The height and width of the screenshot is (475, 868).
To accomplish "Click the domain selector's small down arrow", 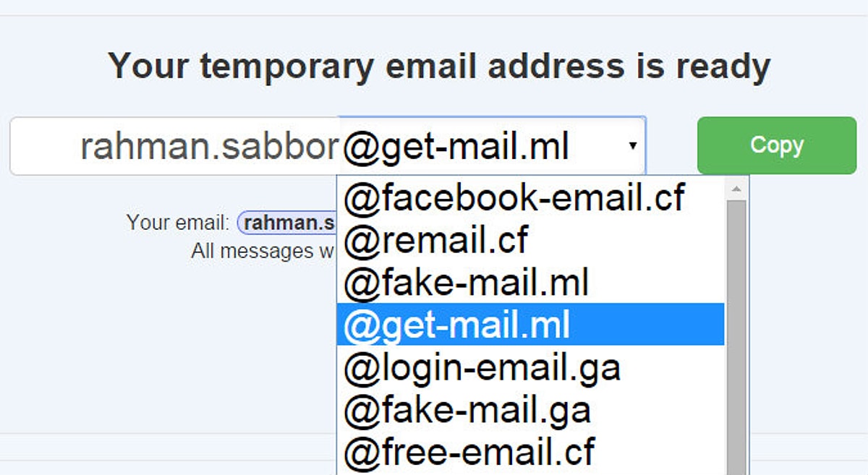I will tap(633, 146).
